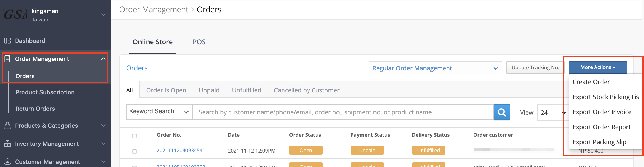Check the box for order 20211112040934541
This screenshot has width=644, height=167.
pos(135,151)
